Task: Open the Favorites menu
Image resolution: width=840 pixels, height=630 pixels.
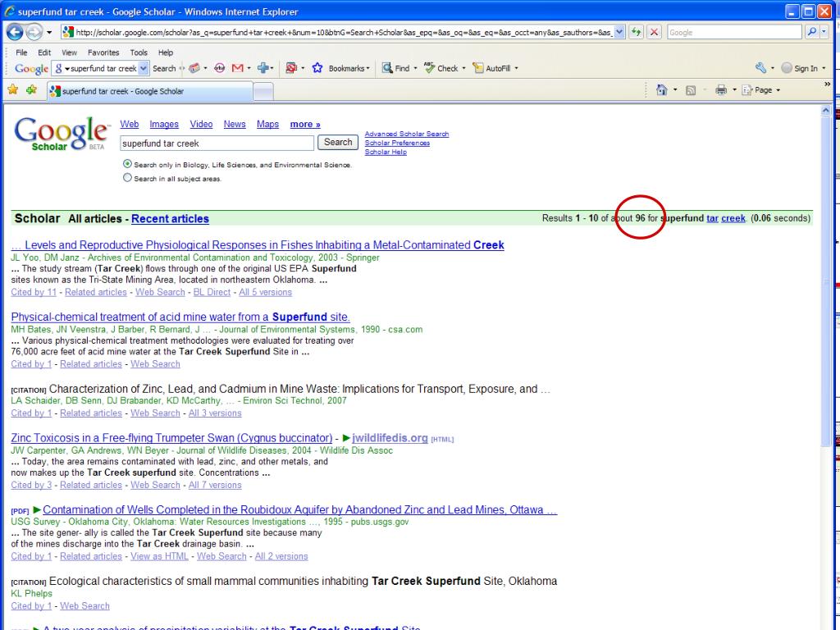Action: tap(103, 52)
